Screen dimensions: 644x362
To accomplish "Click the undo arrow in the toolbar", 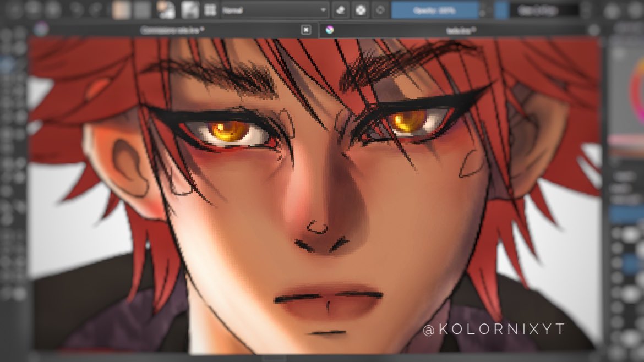I will click(x=77, y=9).
